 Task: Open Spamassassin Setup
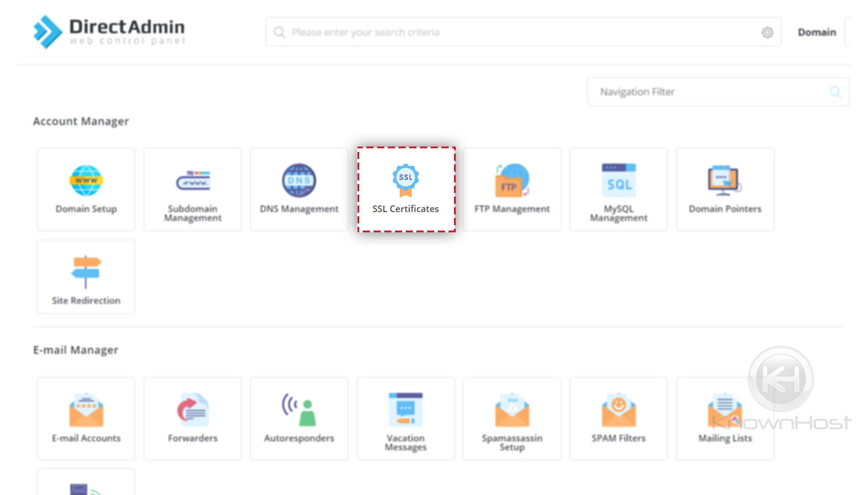tap(512, 418)
